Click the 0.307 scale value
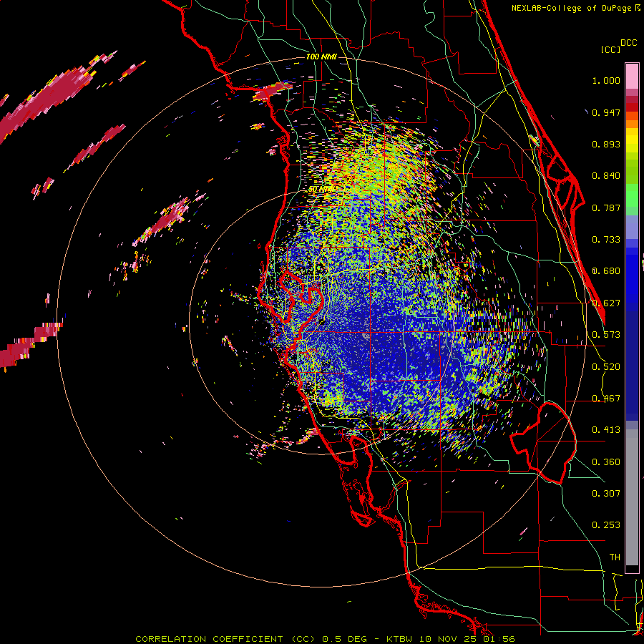644x644 pixels. (x=606, y=494)
